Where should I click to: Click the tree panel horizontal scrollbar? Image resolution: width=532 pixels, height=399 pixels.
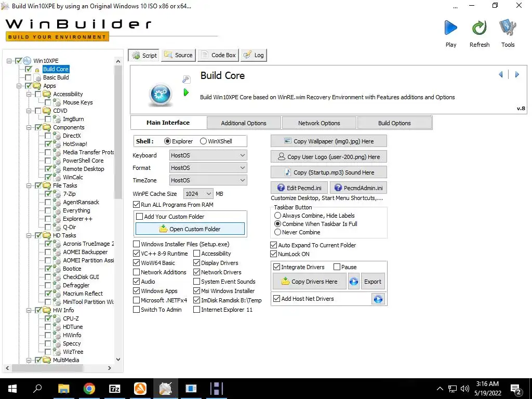[x=47, y=368]
